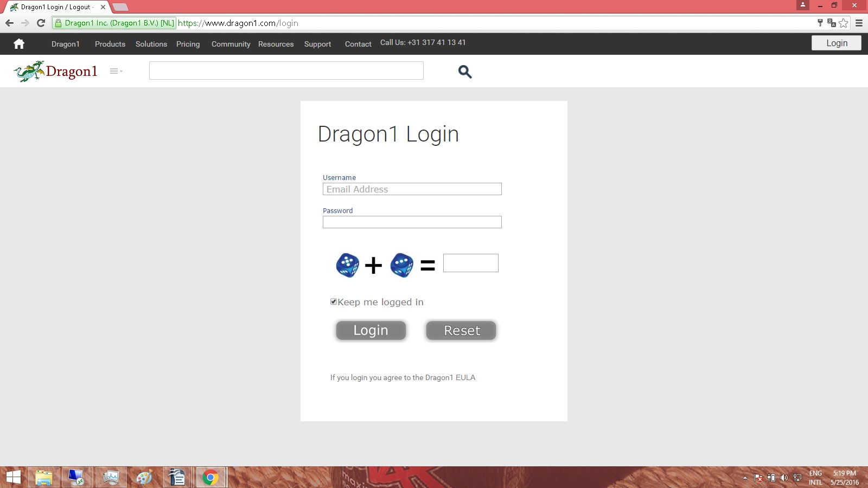868x488 pixels.
Task: Click the Reset button
Action: (461, 330)
